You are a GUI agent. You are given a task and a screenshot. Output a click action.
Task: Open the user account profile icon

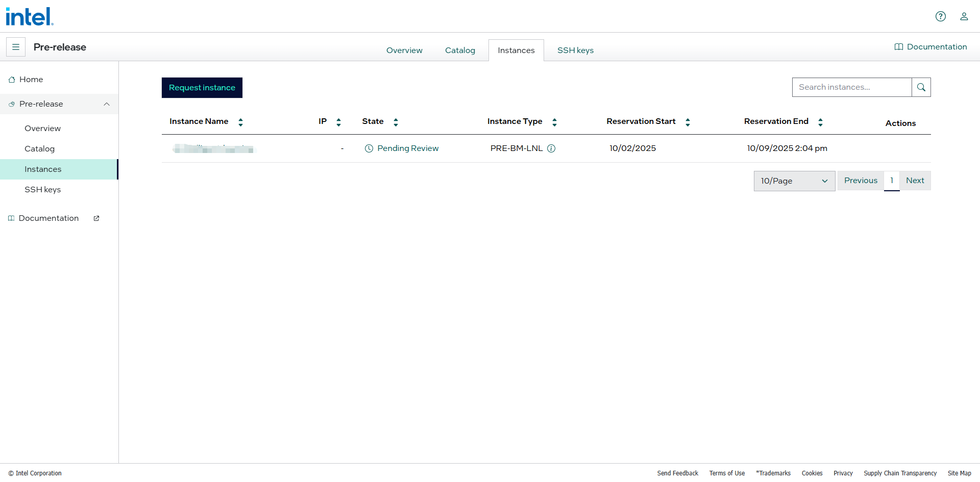click(964, 16)
